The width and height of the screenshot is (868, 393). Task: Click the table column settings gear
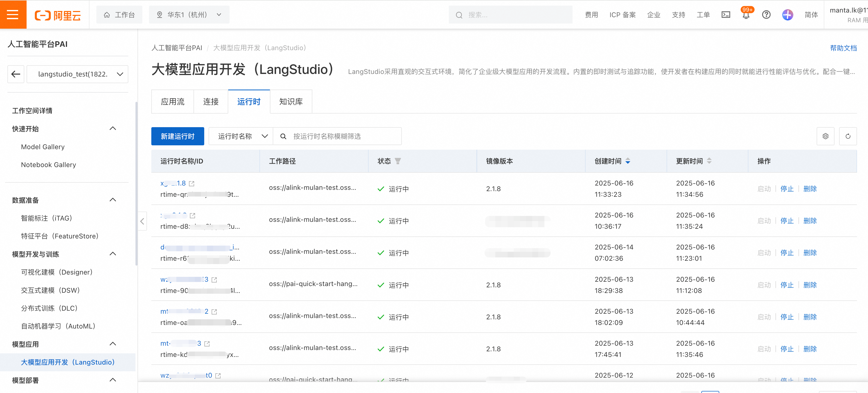point(825,136)
